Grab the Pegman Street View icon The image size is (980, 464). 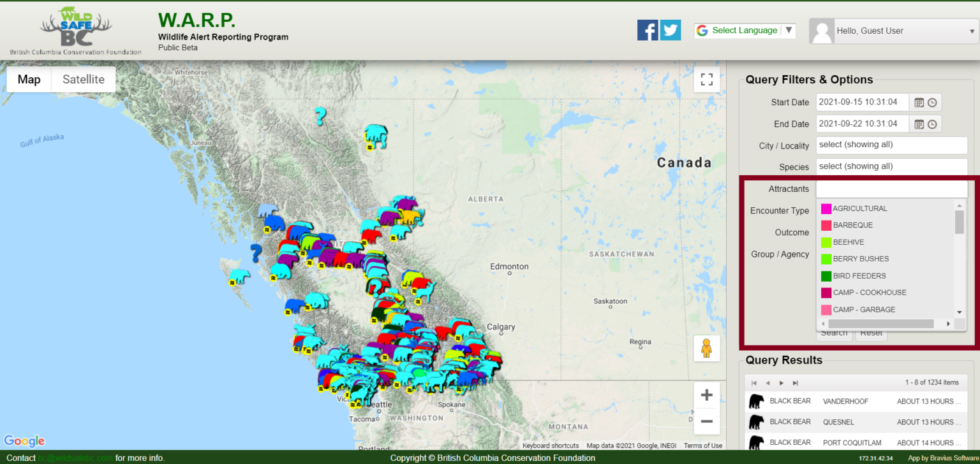click(707, 348)
